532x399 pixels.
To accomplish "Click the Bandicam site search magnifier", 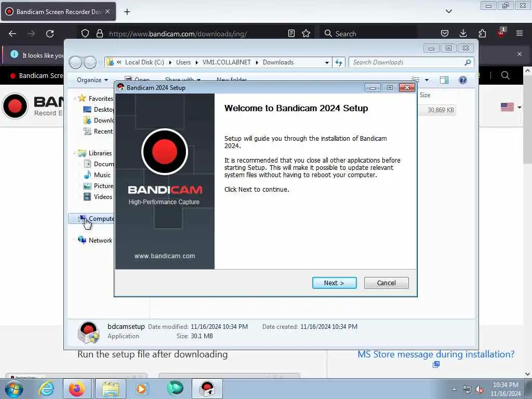I will coord(505,75).
